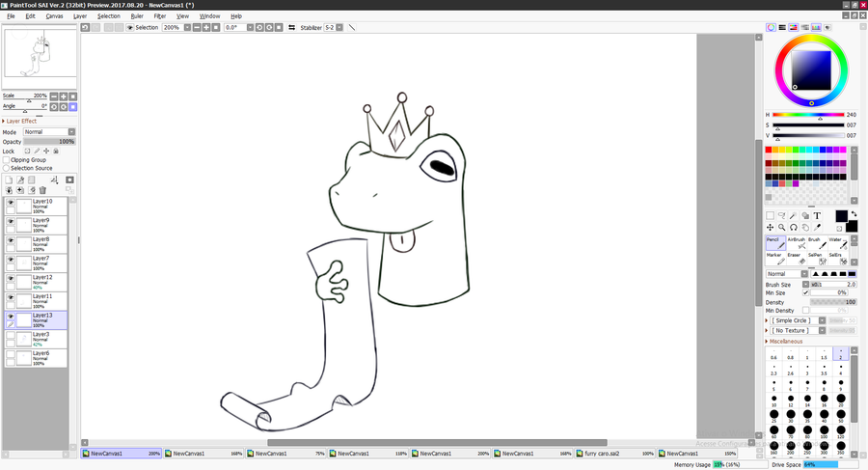868x470 pixels.
Task: Hide Layer7 using its eye icon
Action: click(11, 260)
